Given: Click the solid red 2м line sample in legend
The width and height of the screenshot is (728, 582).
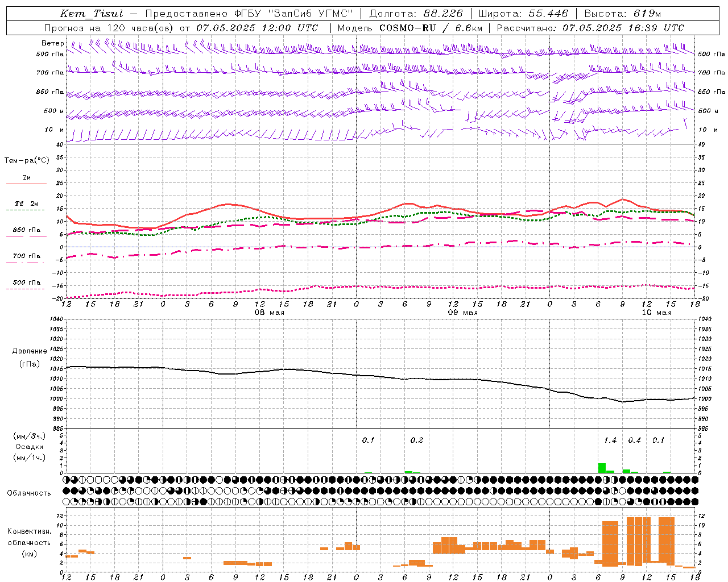Looking at the screenshot, I should [x=27, y=184].
